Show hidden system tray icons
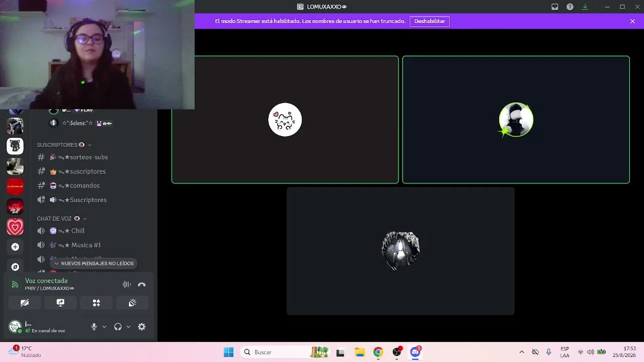This screenshot has width=644, height=362. 522,352
